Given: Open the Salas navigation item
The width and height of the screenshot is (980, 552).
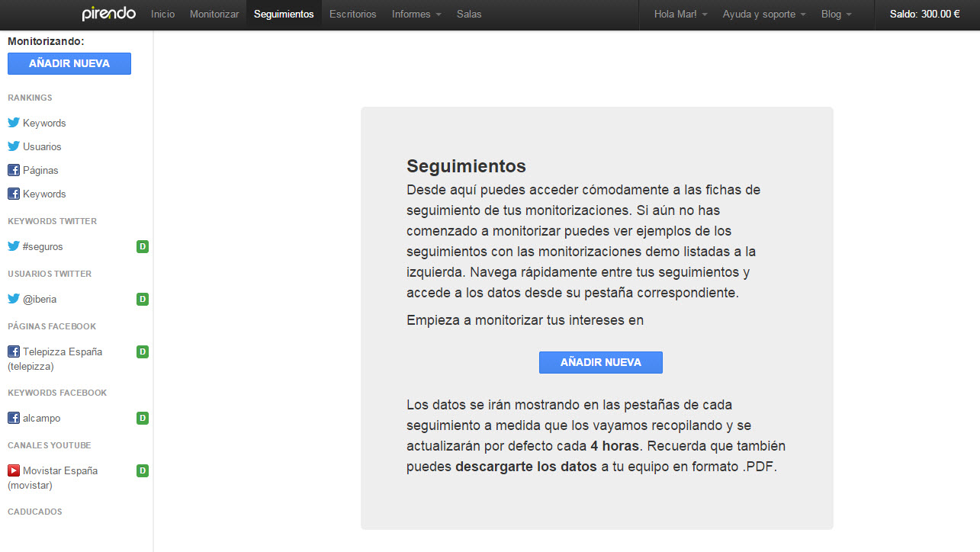Looking at the screenshot, I should click(x=469, y=14).
